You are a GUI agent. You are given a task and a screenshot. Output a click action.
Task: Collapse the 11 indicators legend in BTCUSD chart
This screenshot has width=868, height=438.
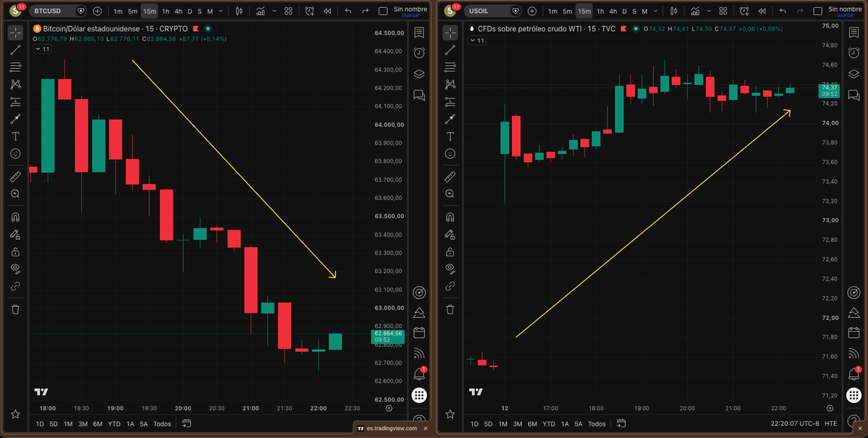(x=42, y=49)
